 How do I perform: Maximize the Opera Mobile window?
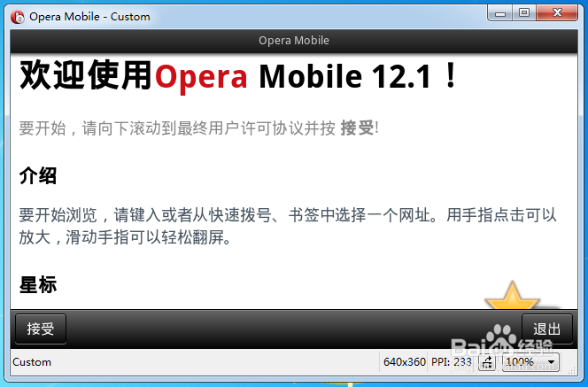click(524, 13)
